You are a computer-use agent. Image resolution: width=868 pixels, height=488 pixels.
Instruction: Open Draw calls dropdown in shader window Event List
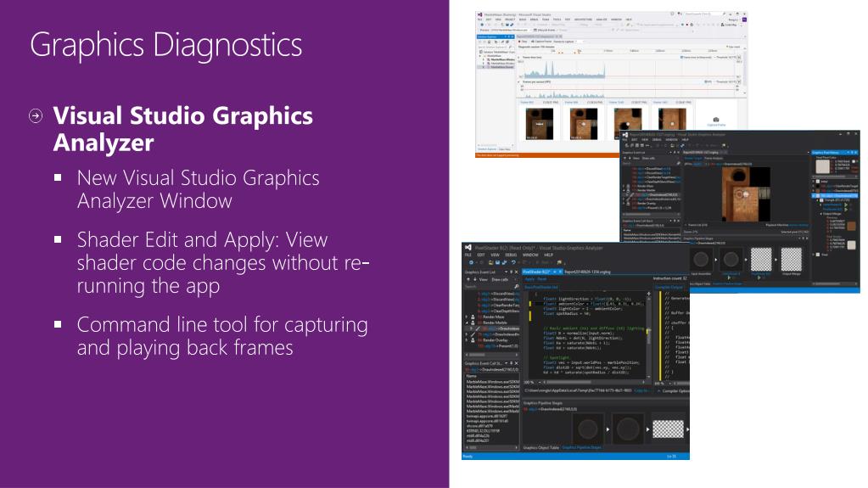tap(504, 280)
